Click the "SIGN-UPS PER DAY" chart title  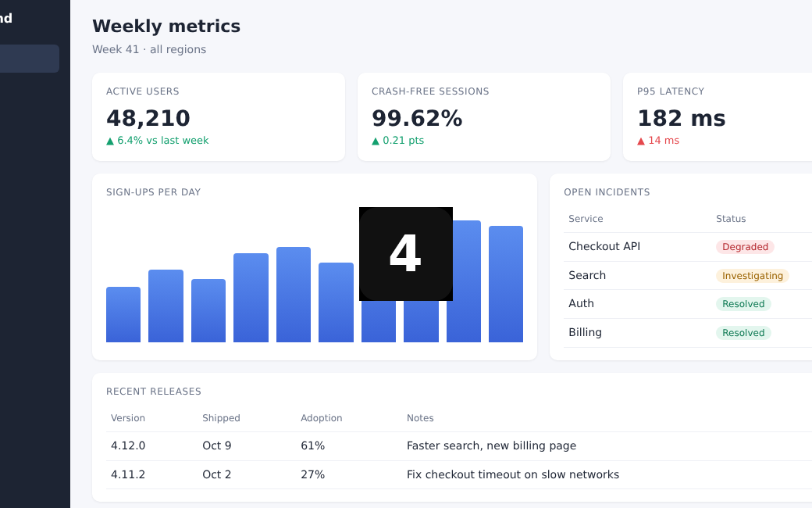pos(153,191)
